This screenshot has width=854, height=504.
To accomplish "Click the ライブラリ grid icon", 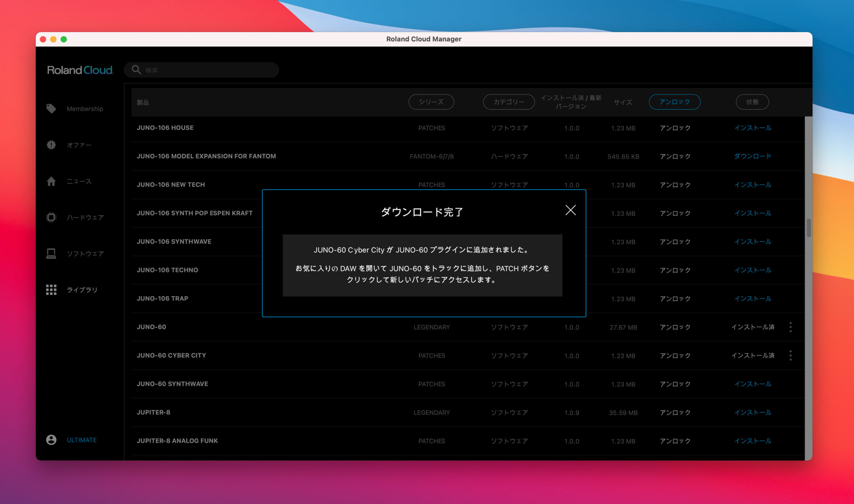I will click(x=51, y=290).
